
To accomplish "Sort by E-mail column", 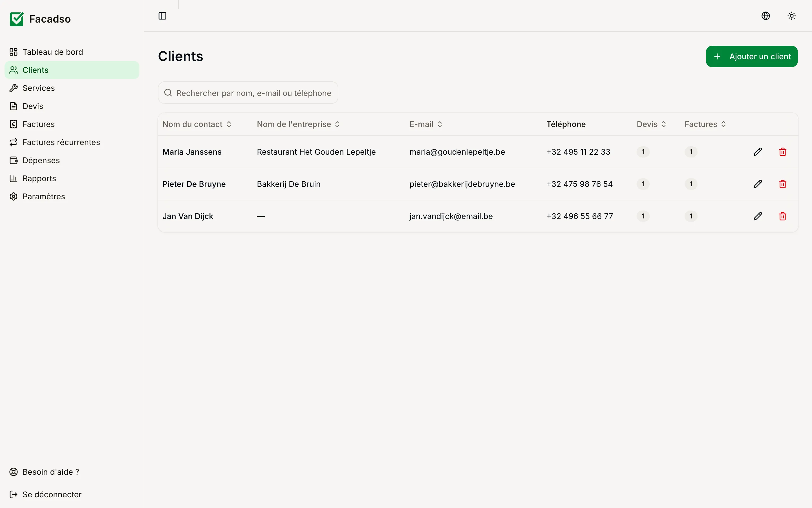I will pyautogui.click(x=426, y=124).
